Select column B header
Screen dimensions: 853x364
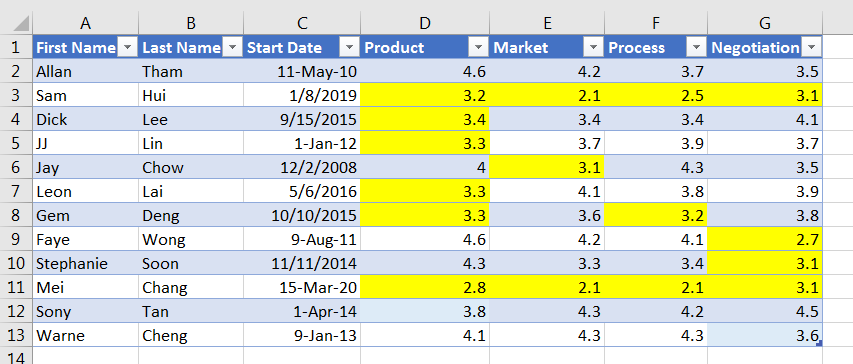pyautogui.click(x=191, y=23)
